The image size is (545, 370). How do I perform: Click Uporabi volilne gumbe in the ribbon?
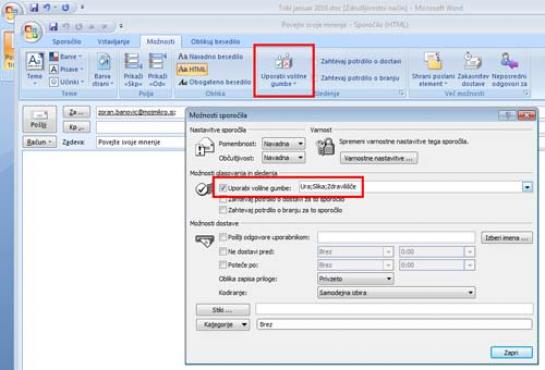(284, 69)
